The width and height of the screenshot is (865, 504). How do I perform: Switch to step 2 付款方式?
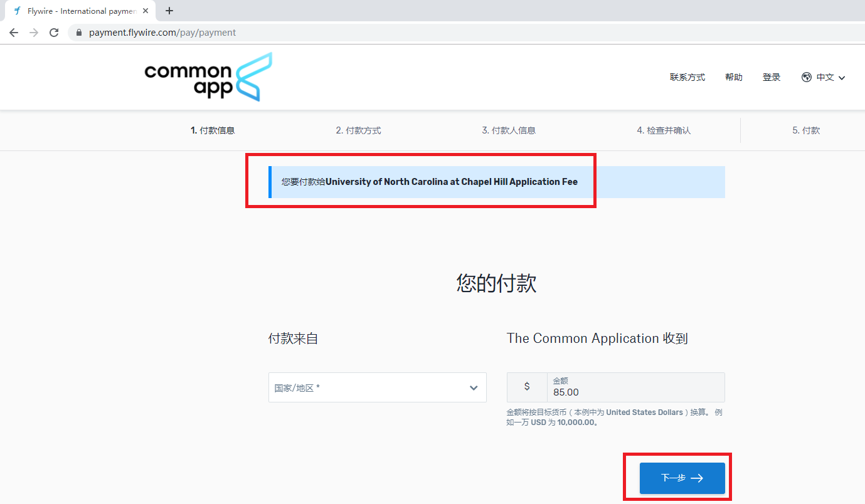click(358, 130)
